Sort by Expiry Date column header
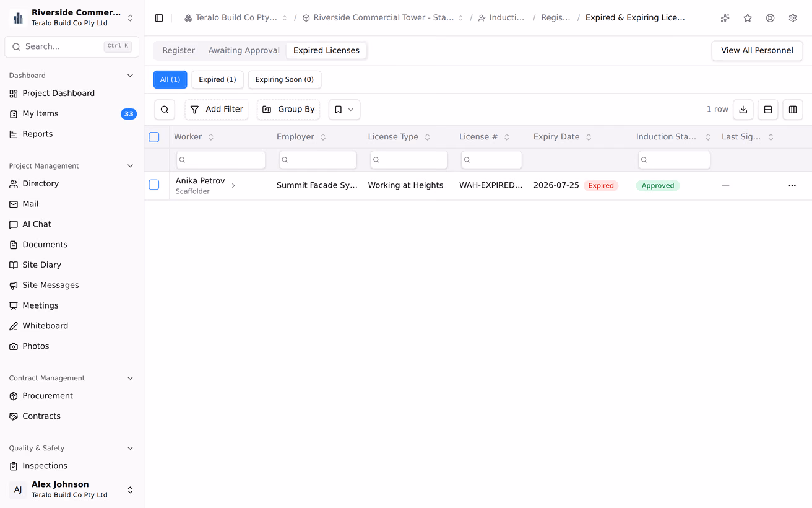Viewport: 812px width, 508px height. pyautogui.click(x=562, y=137)
